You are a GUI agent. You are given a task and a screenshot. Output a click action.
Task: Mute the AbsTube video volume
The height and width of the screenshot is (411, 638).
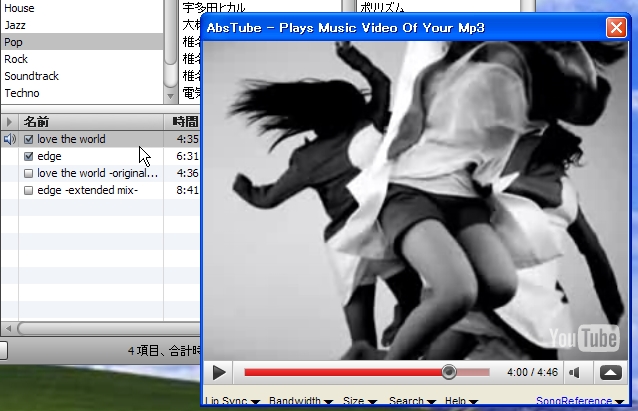[x=575, y=372]
